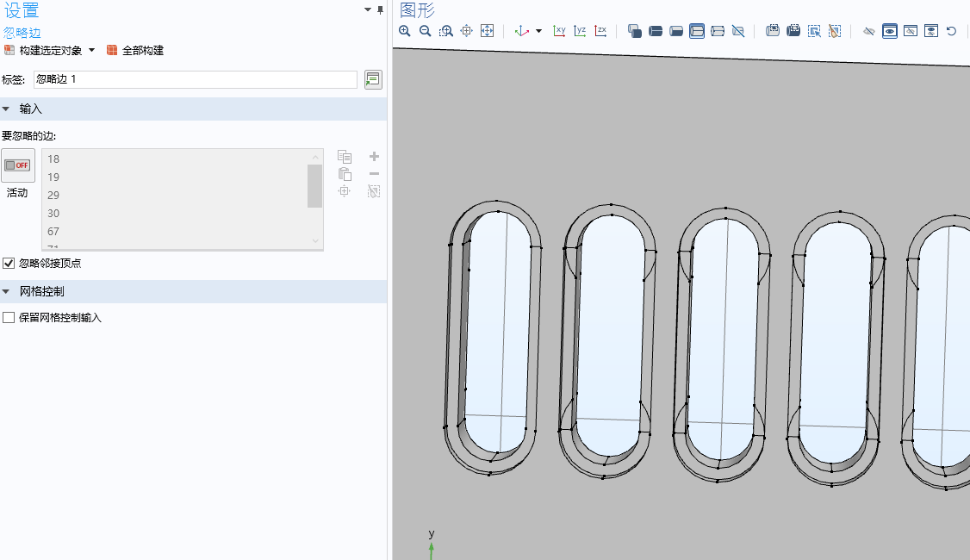The height and width of the screenshot is (560, 970).
Task: Click Zoom to Selection icon in toolbar
Action: click(466, 31)
